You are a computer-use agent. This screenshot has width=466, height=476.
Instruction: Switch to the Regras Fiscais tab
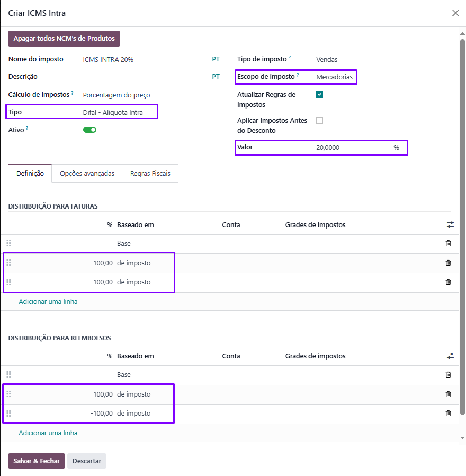(150, 173)
